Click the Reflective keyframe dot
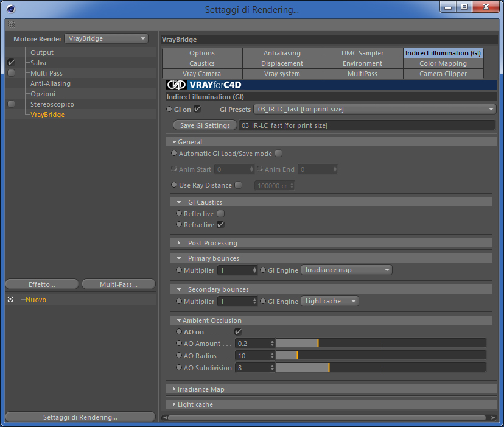Screen dimensions: 504x427 pyautogui.click(x=179, y=213)
